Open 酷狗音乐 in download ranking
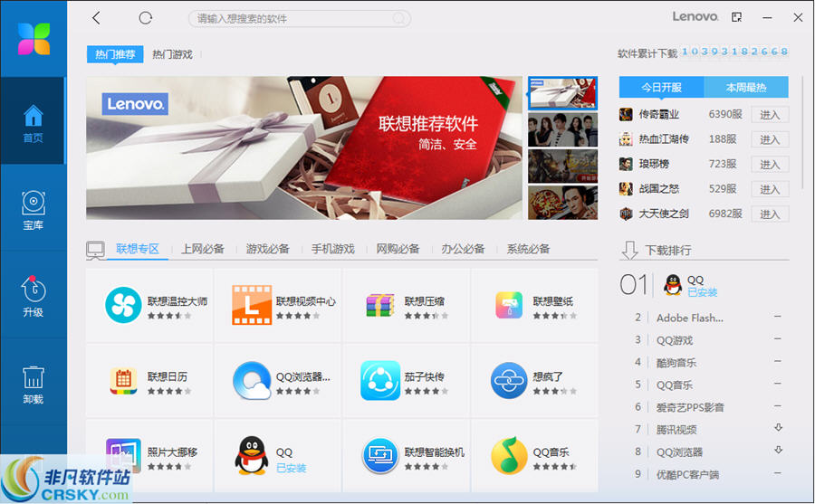Image resolution: width=815 pixels, height=504 pixels. pos(676,363)
